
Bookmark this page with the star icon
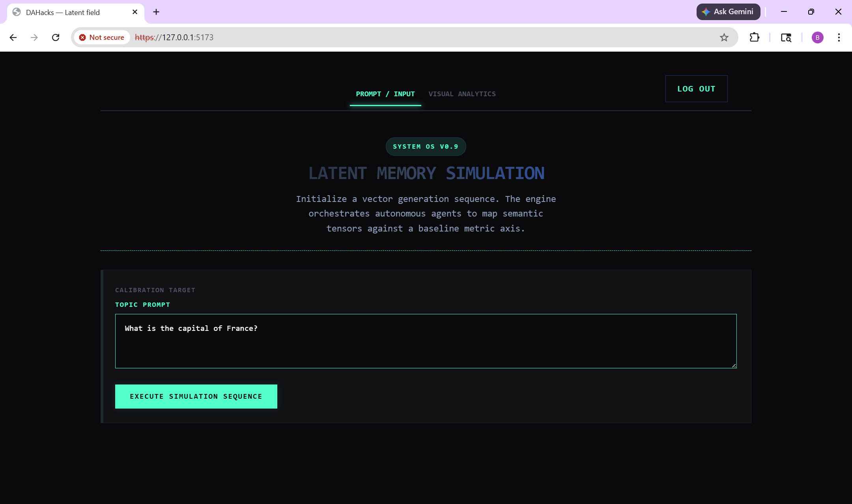pyautogui.click(x=724, y=37)
